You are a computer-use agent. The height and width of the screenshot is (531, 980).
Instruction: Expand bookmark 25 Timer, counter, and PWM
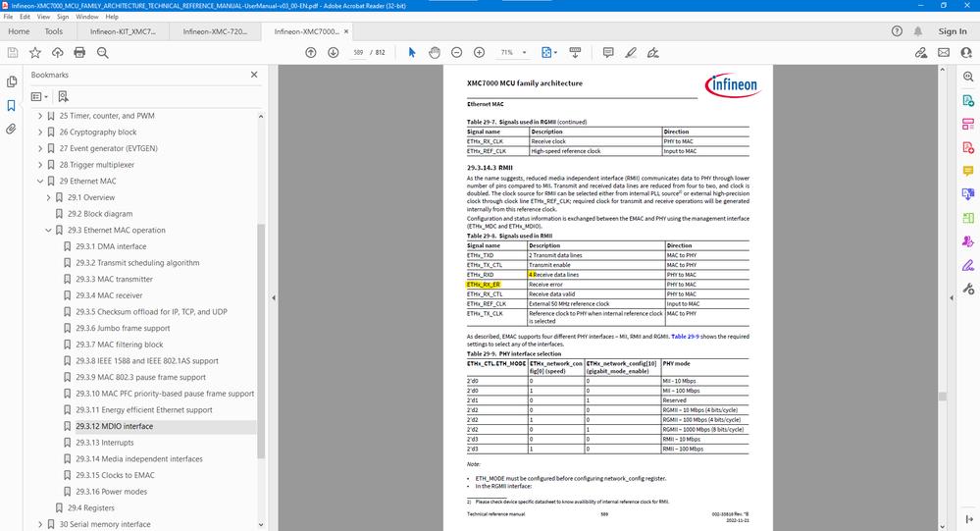40,116
